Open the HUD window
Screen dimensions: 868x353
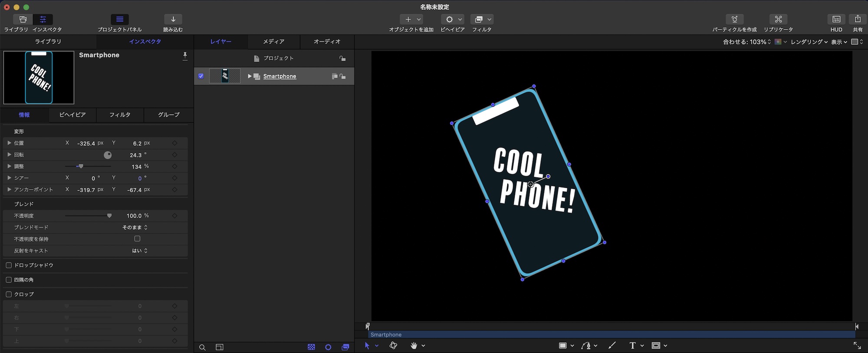click(836, 20)
